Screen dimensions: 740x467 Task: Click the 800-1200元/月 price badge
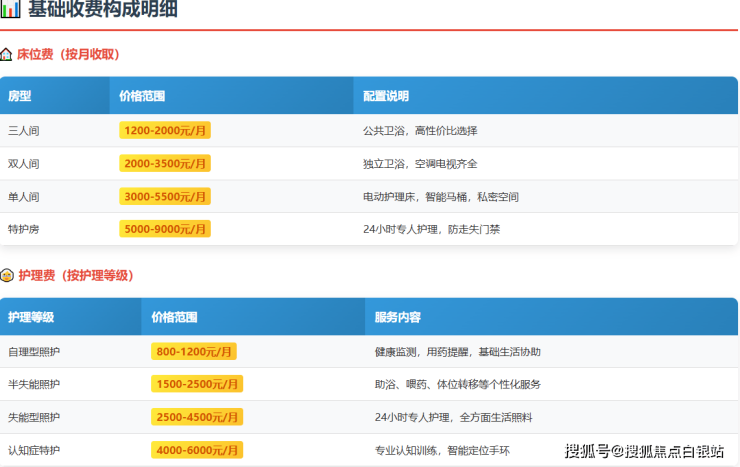point(194,351)
